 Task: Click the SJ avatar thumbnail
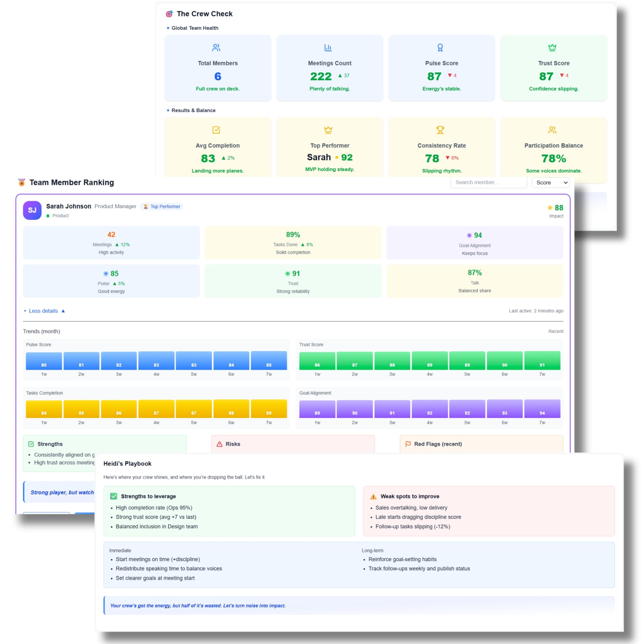[32, 210]
